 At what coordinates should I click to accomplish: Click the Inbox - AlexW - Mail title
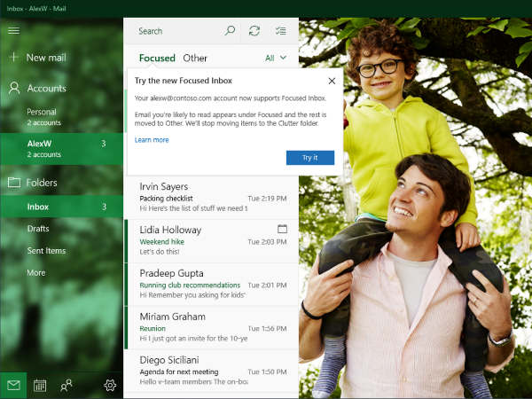pyautogui.click(x=36, y=9)
